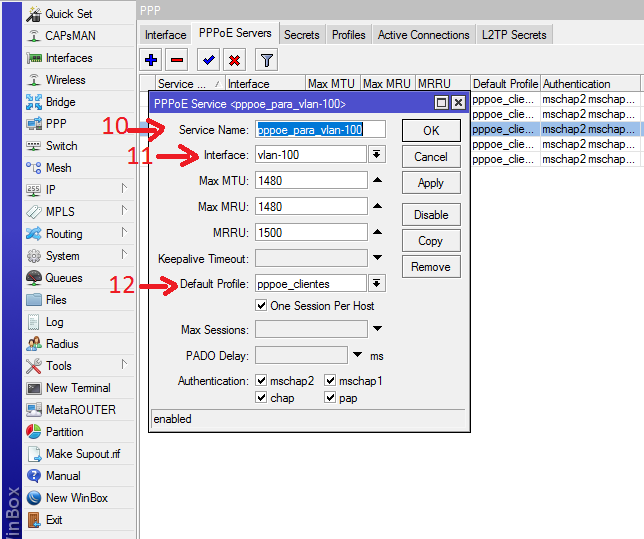Open the Log sidebar icon
This screenshot has width=644, height=539.
point(34,322)
